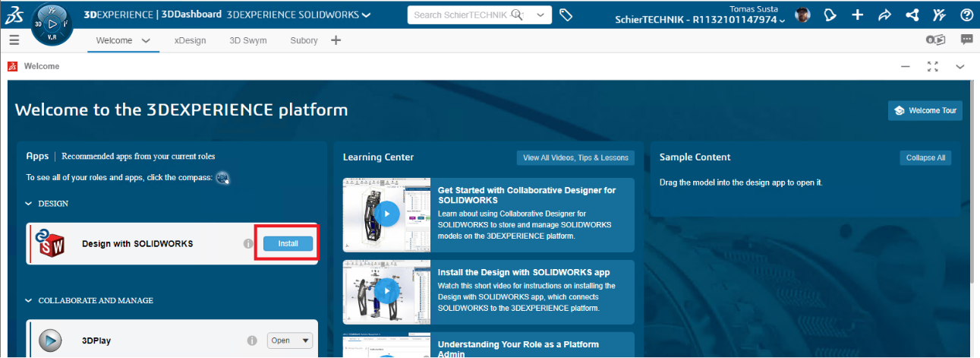Click the Share arrow icon
The width and height of the screenshot is (980, 358).
coord(884,14)
